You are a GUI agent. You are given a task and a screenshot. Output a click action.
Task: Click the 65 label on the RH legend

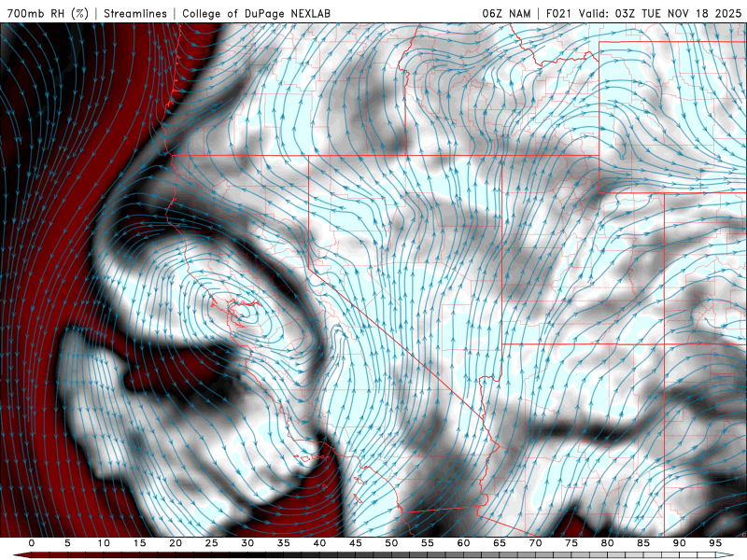(x=500, y=543)
